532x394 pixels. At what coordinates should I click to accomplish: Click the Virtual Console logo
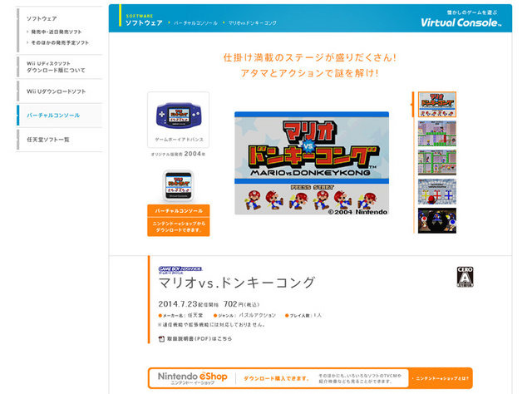pos(461,22)
